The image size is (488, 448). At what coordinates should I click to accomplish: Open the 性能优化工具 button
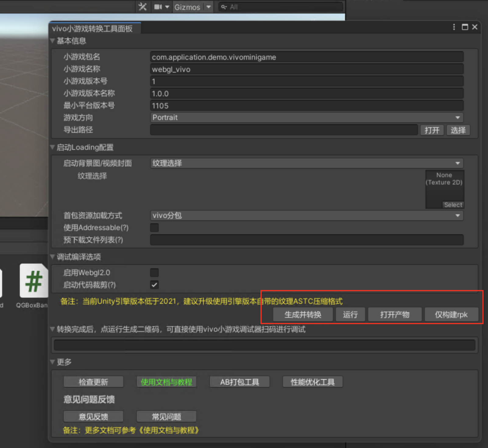coord(313,382)
